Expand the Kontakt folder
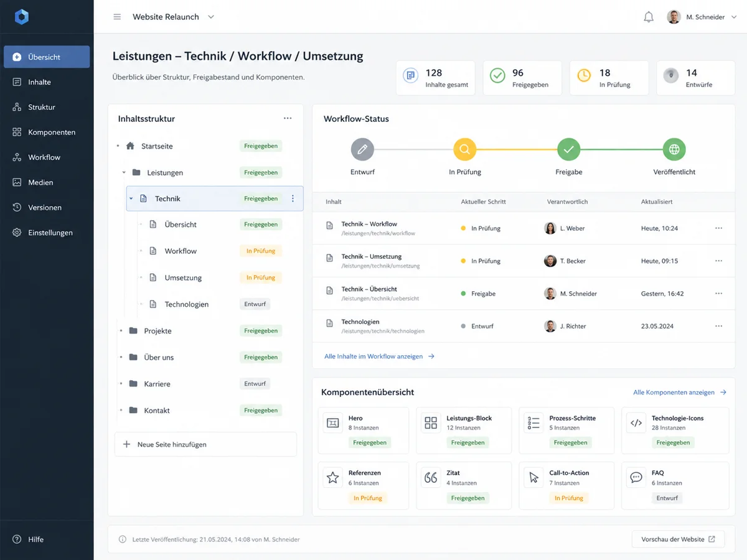The width and height of the screenshot is (747, 560). [x=121, y=410]
